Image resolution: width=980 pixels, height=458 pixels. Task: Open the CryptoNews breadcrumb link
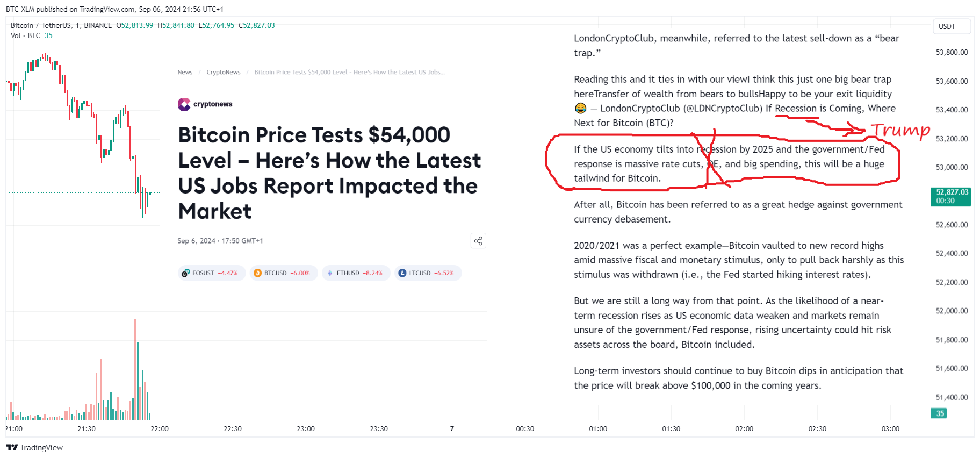[x=224, y=72]
